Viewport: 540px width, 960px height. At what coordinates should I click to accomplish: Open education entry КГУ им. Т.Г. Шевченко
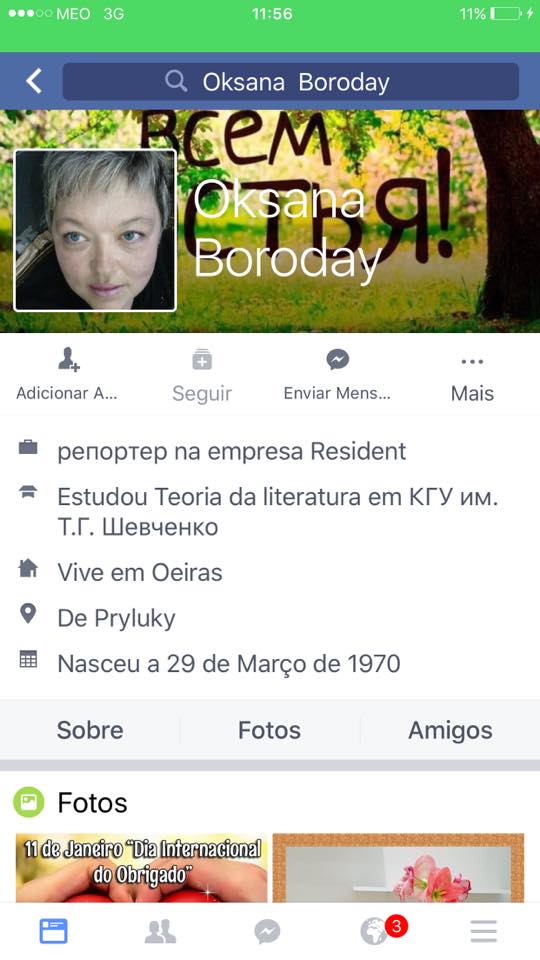[x=278, y=512]
